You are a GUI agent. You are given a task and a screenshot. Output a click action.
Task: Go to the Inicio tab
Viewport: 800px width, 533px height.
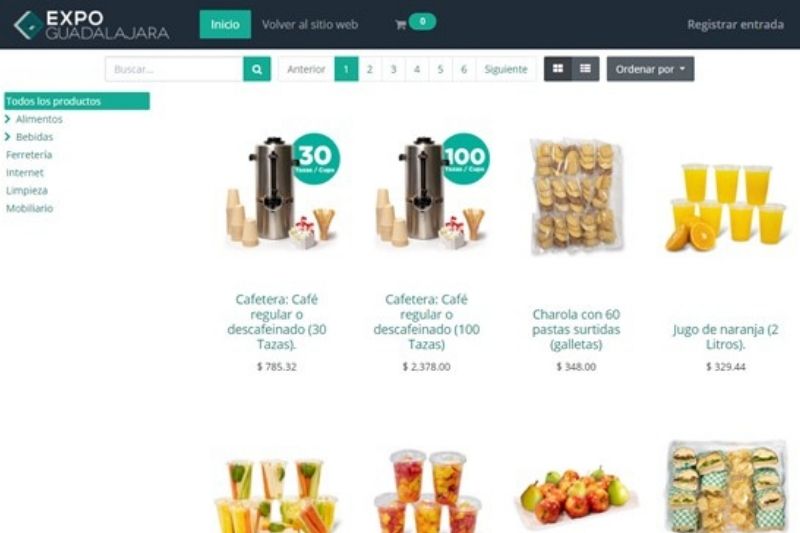coord(225,24)
